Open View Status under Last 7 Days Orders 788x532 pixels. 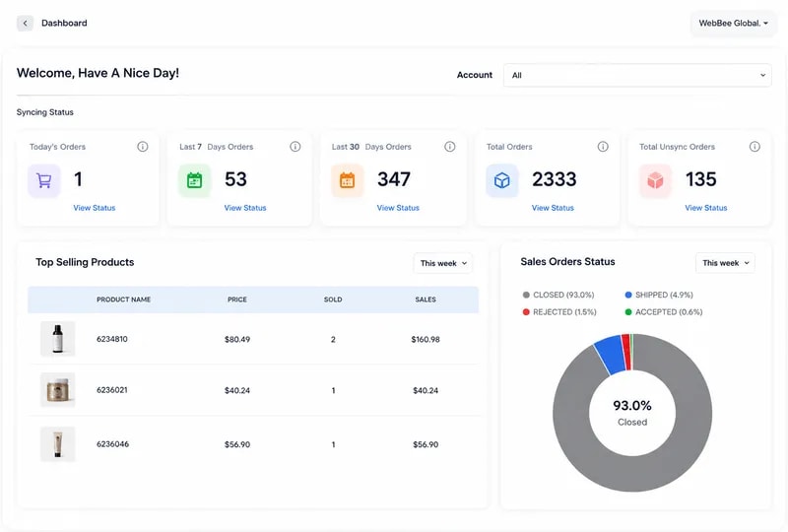point(245,208)
